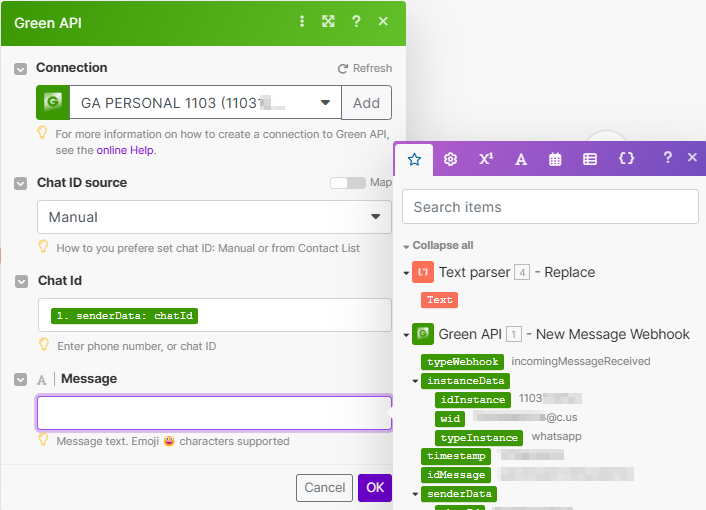Switch to the general functions gear tab
This screenshot has height=510, width=706.
pyautogui.click(x=450, y=159)
